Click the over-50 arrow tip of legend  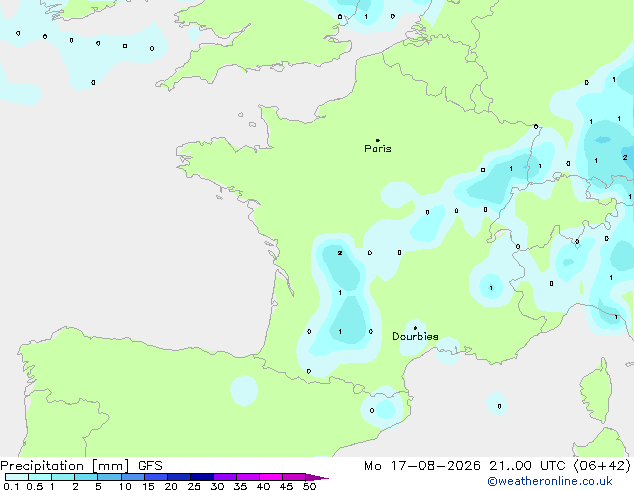tap(317, 477)
